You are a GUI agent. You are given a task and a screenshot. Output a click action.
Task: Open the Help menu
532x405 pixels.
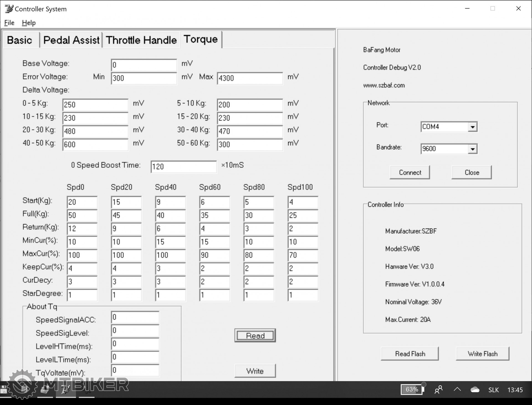[29, 23]
